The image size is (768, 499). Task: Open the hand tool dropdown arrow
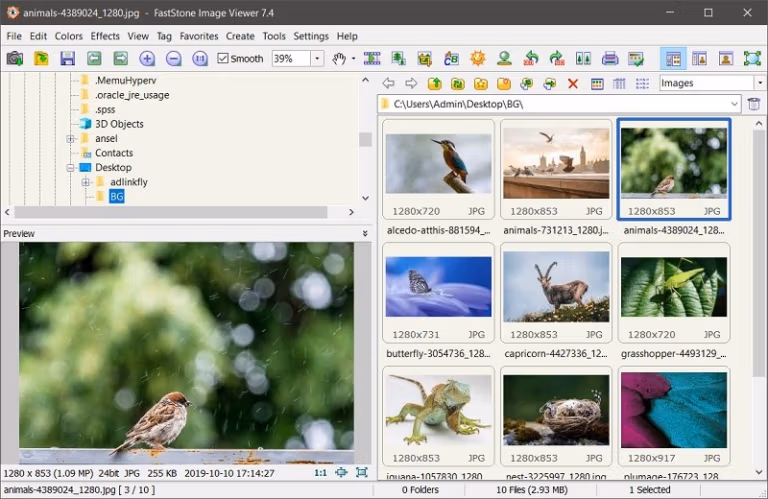(x=353, y=59)
